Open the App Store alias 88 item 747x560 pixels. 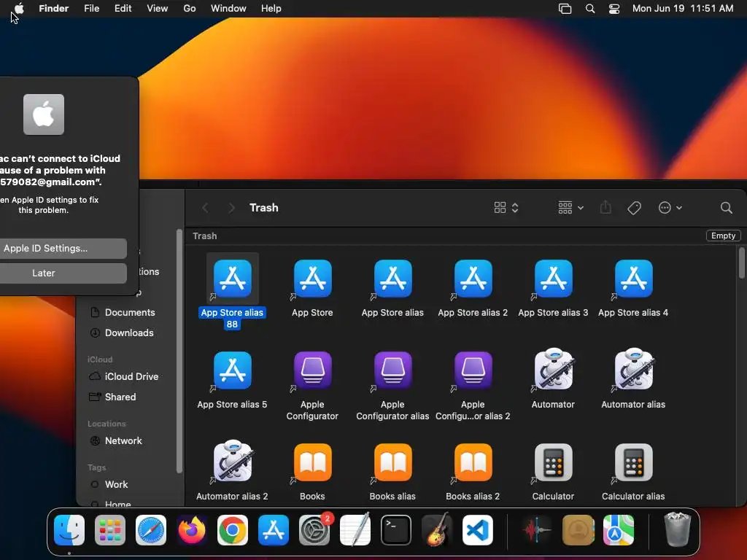coord(232,279)
